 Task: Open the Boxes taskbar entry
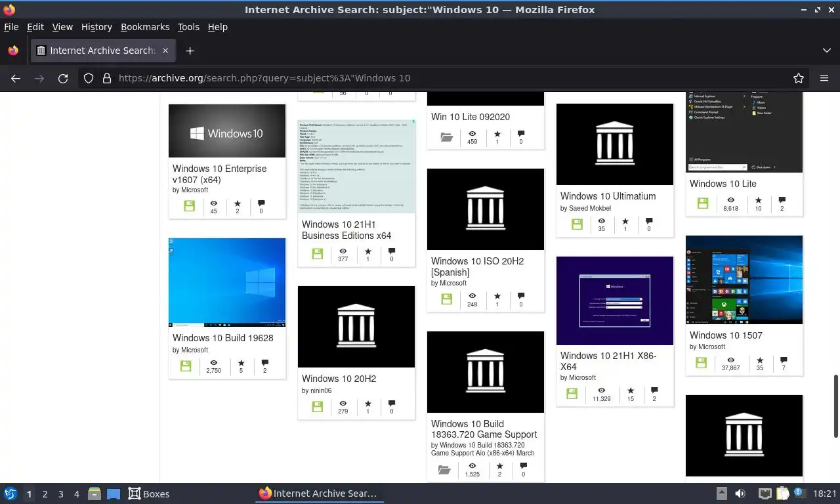pos(149,493)
